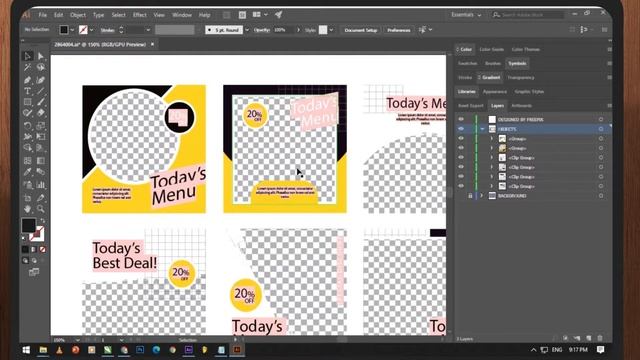
Task: Select the Rectangle tool
Action: 28,102
